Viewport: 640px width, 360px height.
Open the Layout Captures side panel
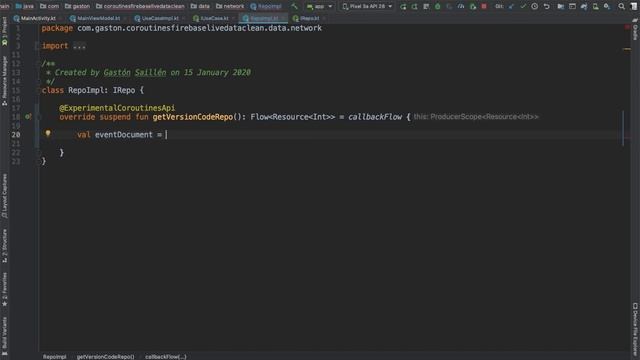click(x=4, y=196)
